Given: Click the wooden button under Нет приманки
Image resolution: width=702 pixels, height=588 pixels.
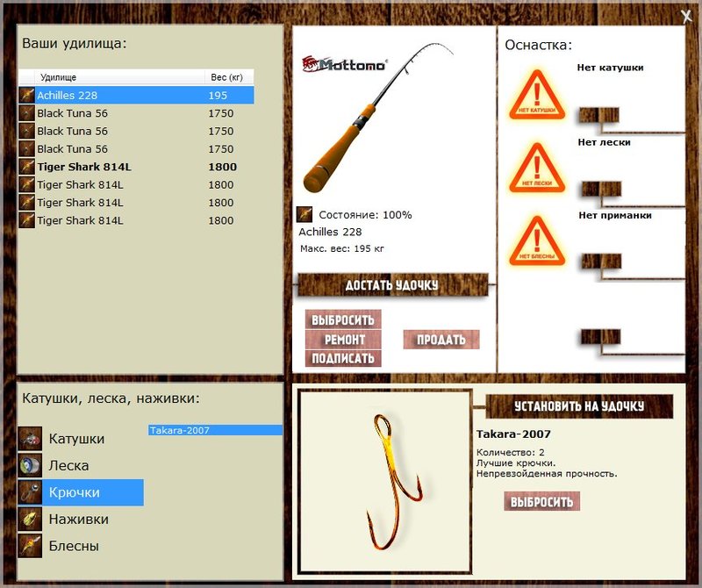Looking at the screenshot, I should [x=601, y=261].
